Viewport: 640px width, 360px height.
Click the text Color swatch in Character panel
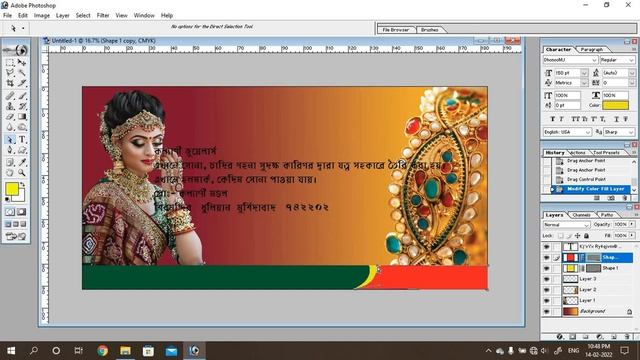[616, 105]
